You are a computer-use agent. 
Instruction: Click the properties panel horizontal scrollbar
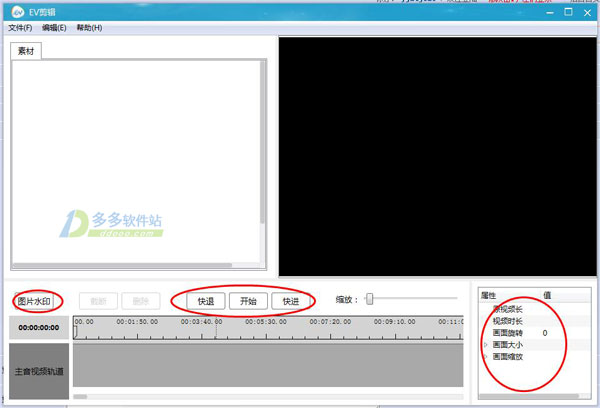tap(529, 396)
